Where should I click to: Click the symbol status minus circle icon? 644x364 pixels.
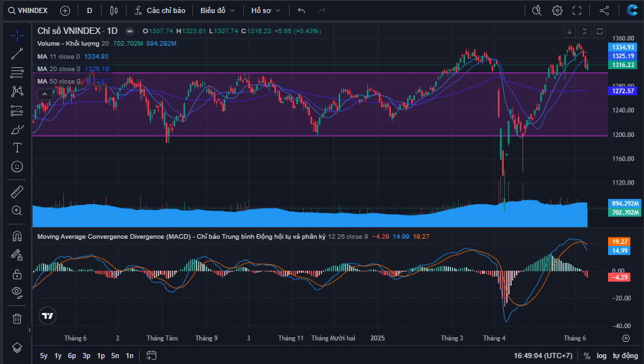tap(129, 31)
